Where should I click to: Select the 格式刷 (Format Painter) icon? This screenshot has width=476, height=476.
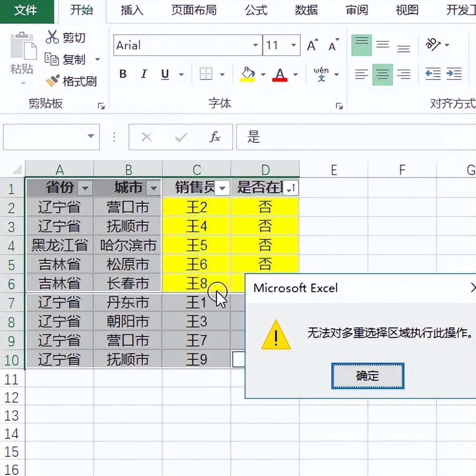[52, 81]
